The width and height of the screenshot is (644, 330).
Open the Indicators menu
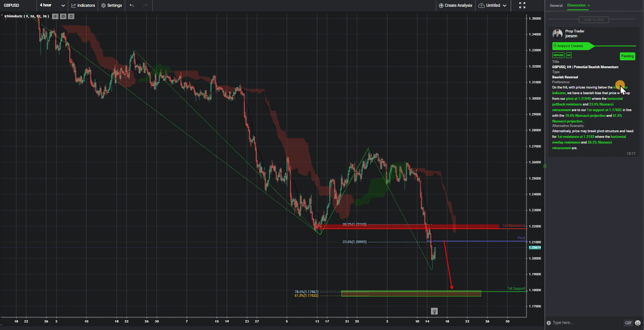coord(83,5)
